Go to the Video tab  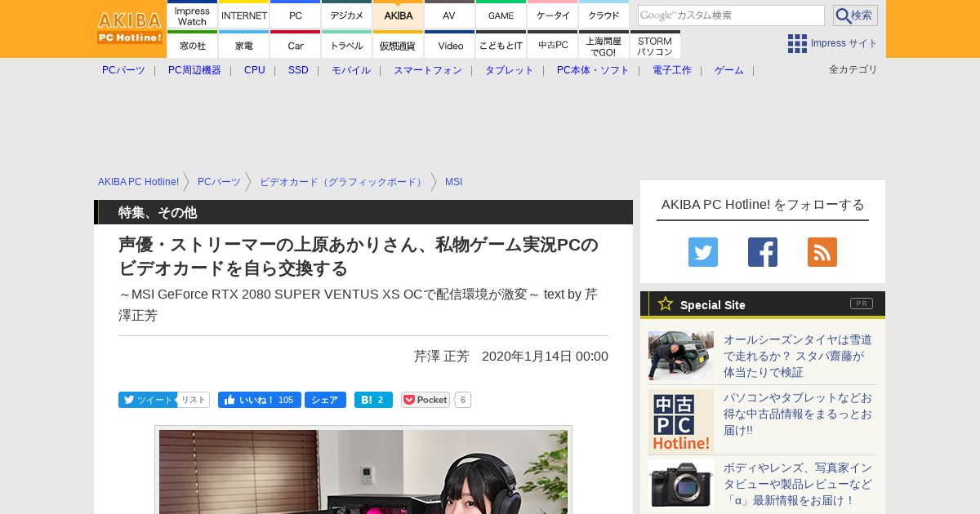450,44
